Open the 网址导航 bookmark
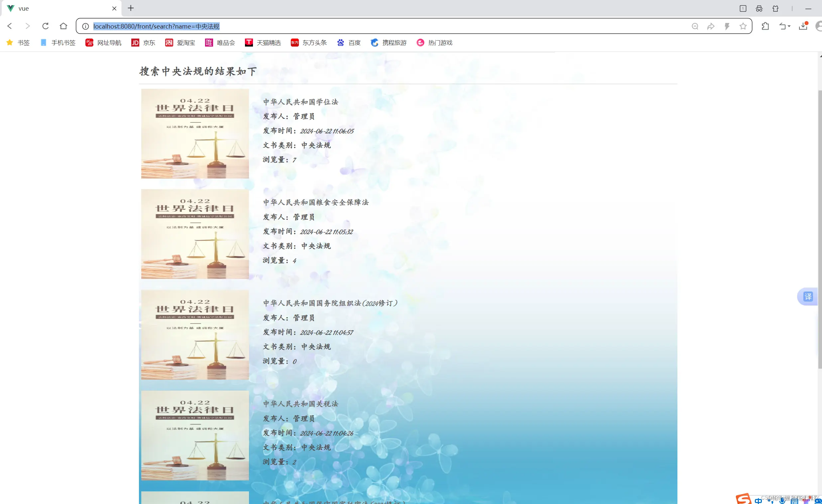Image resolution: width=822 pixels, height=504 pixels. (103, 43)
